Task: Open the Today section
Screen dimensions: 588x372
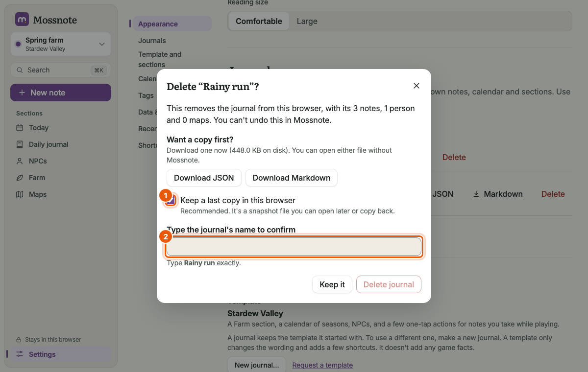Action: click(61, 128)
